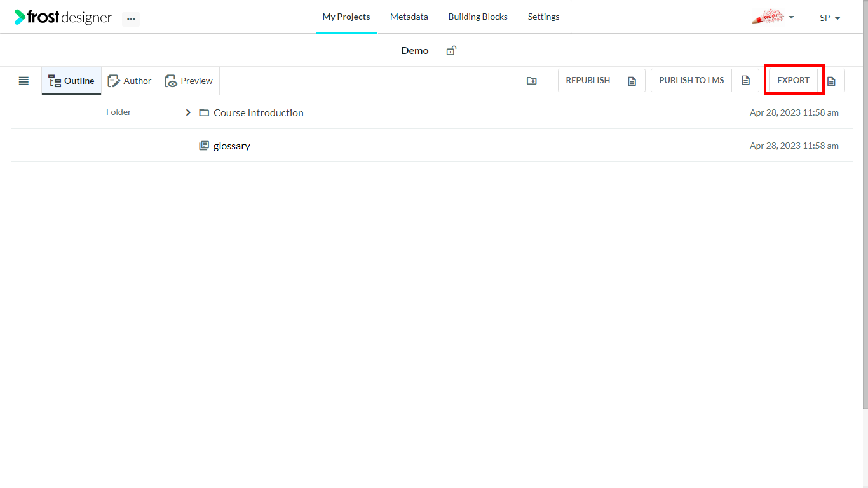Click the add folder icon

pos(532,81)
